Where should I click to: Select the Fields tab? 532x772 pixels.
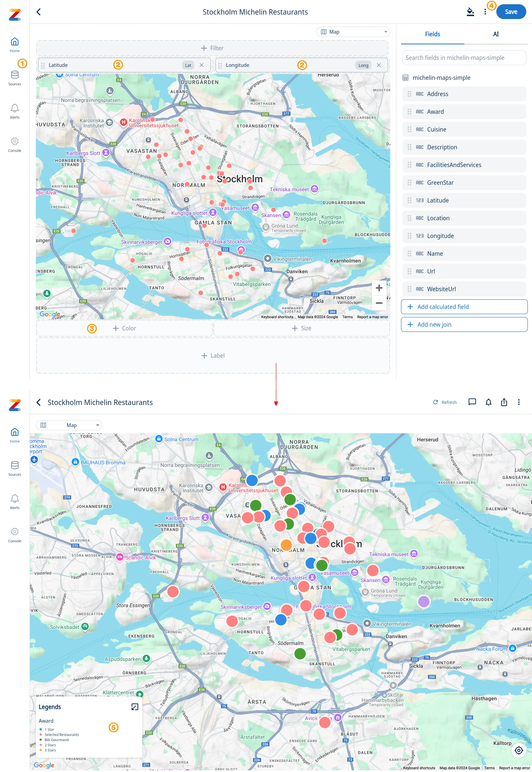[432, 34]
